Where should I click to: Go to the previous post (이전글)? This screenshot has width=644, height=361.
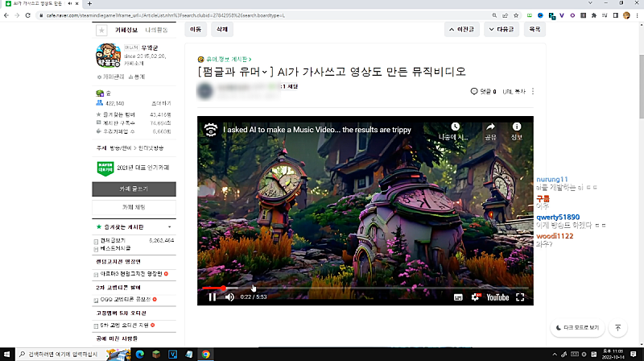pyautogui.click(x=463, y=29)
